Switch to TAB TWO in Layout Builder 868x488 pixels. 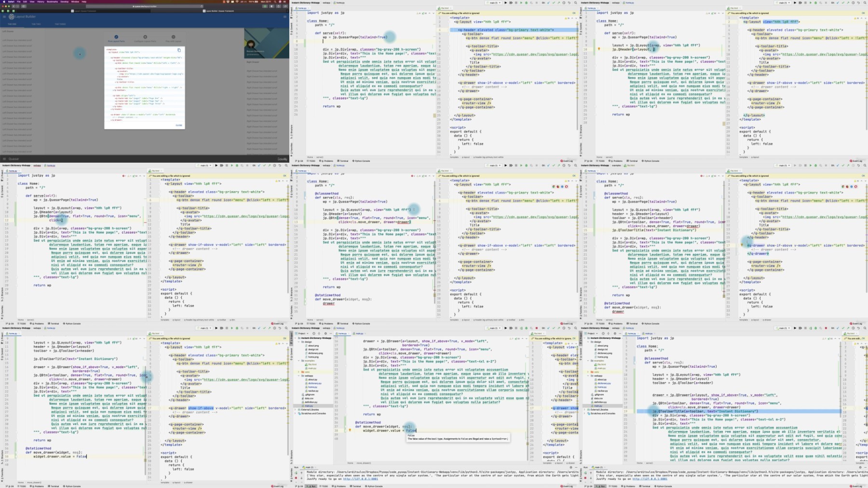point(36,24)
